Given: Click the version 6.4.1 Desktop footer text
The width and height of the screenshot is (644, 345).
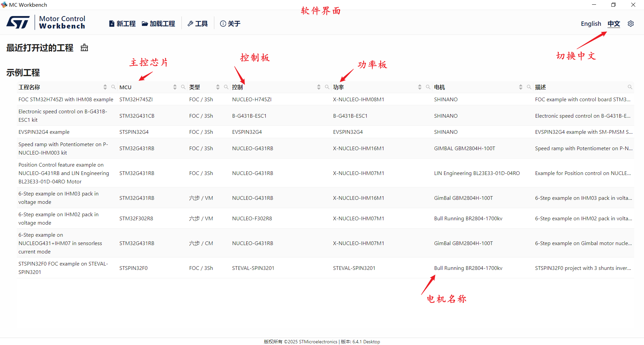Looking at the screenshot, I should [x=361, y=342].
